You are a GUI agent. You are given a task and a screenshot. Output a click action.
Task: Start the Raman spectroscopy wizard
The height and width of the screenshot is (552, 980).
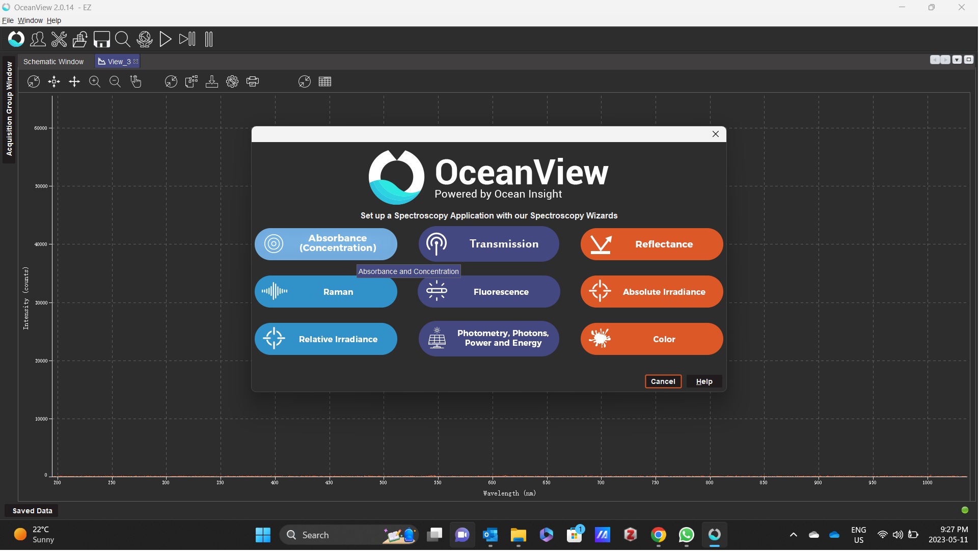(x=326, y=292)
